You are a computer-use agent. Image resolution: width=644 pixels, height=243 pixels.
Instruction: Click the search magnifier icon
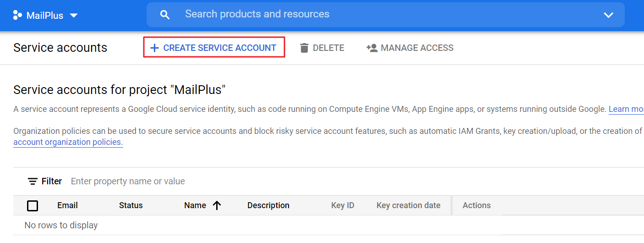[165, 15]
